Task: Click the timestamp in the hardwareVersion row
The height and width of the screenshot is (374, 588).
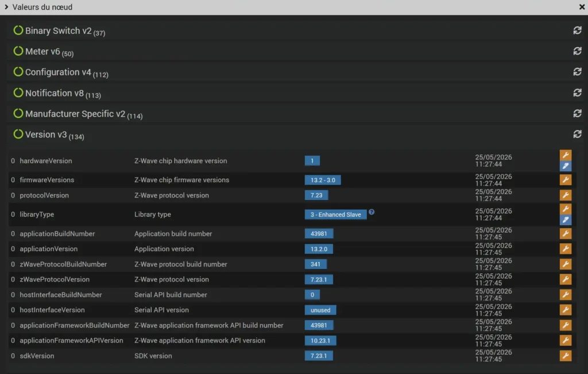Action: [x=493, y=160]
